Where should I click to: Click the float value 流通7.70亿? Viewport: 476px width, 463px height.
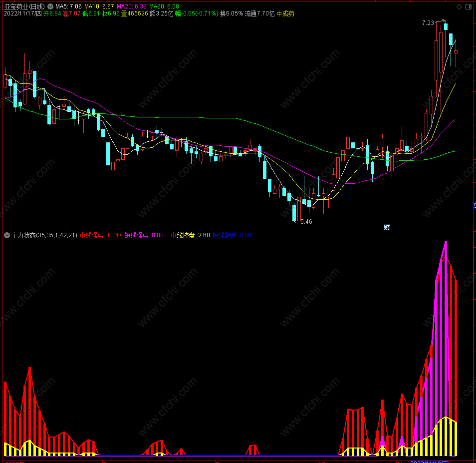click(259, 13)
